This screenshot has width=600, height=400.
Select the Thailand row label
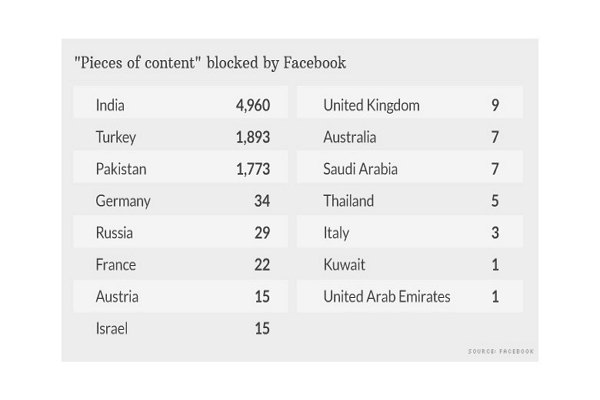[x=348, y=201]
